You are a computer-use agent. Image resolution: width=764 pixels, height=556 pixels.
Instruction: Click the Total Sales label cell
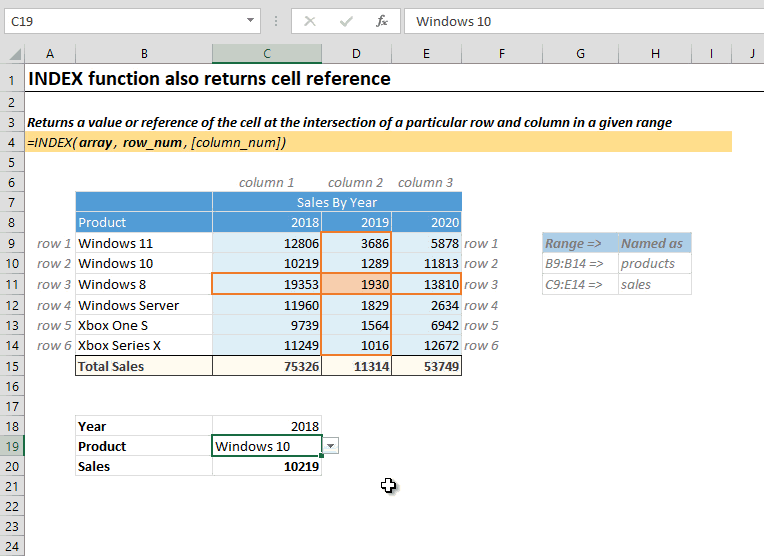144,366
